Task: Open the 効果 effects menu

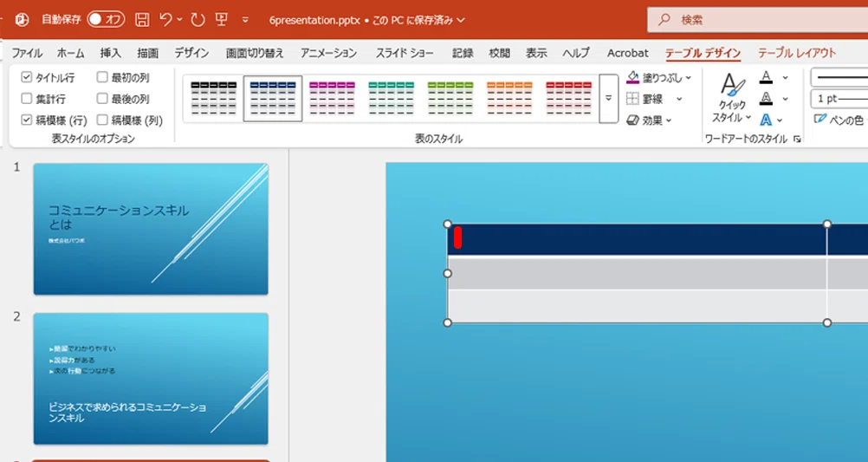Action: [x=649, y=120]
